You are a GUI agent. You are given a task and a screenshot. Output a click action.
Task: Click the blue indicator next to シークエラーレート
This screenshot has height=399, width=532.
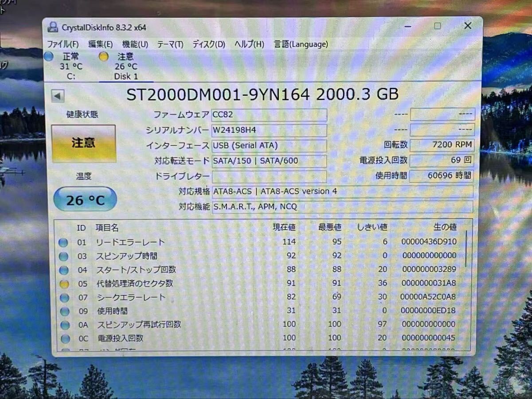65,297
